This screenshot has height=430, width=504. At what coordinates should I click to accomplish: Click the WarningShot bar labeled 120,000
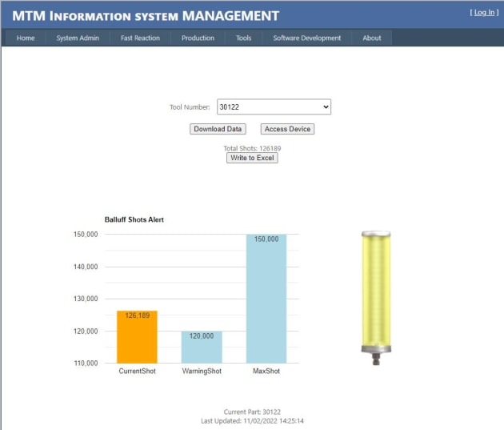tap(202, 348)
